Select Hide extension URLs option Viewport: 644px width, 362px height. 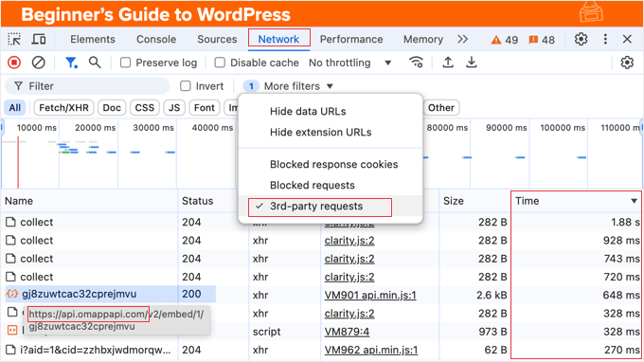coord(320,133)
